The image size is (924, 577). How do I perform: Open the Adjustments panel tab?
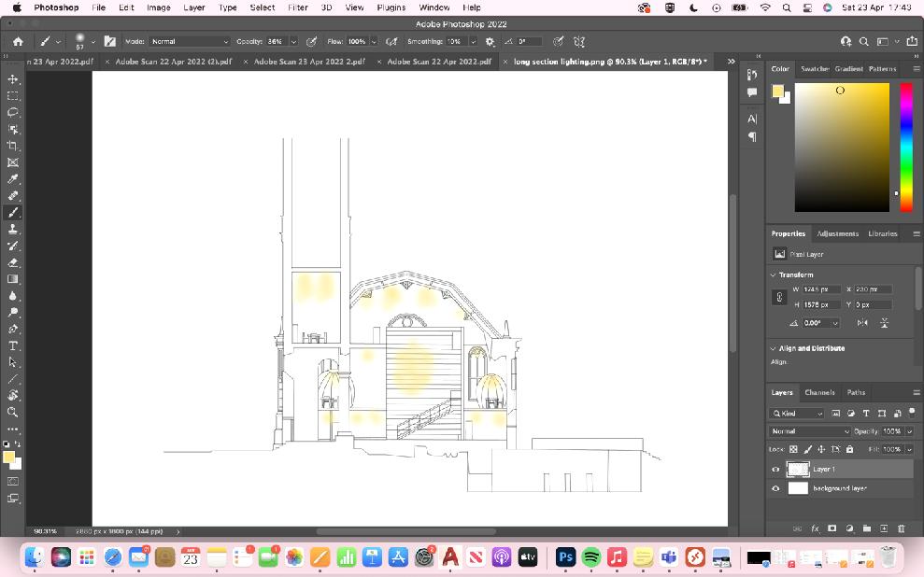coord(837,233)
